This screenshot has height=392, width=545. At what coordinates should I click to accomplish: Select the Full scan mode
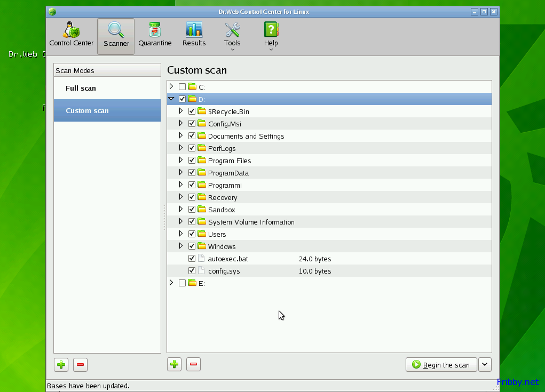(x=81, y=89)
